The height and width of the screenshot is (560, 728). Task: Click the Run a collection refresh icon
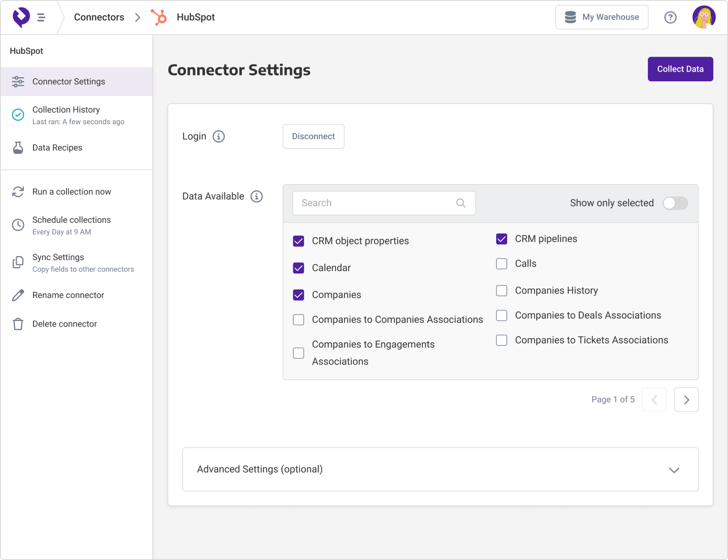[x=18, y=192]
